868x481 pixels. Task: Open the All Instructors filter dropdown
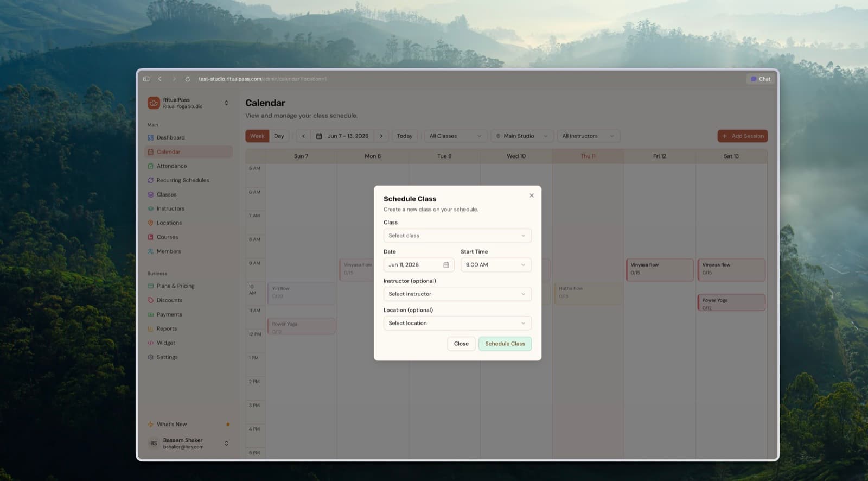(x=589, y=136)
